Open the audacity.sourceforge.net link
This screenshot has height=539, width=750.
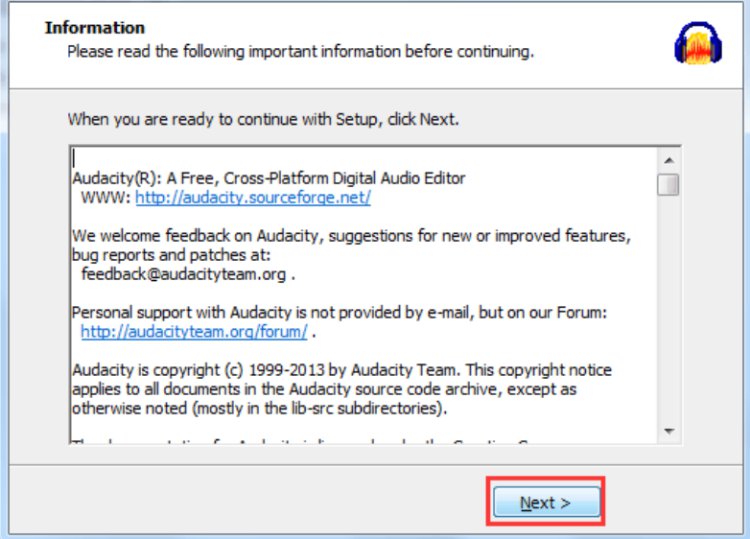pyautogui.click(x=253, y=198)
